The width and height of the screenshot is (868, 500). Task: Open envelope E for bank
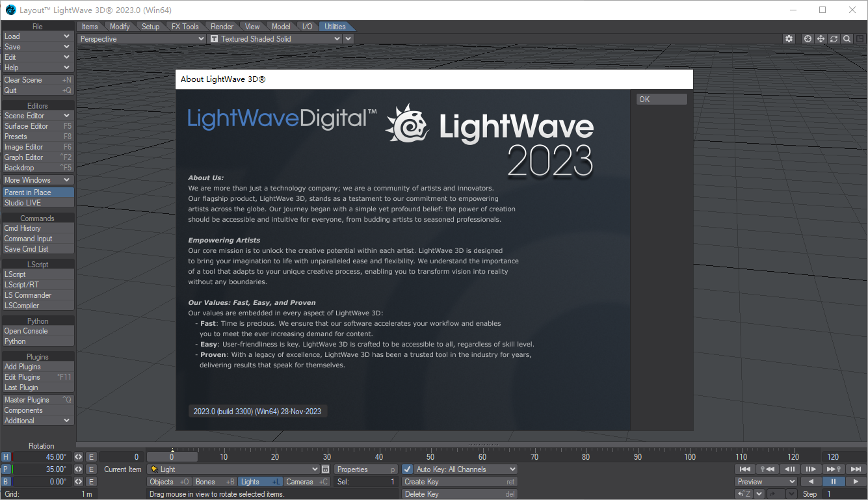[92, 482]
